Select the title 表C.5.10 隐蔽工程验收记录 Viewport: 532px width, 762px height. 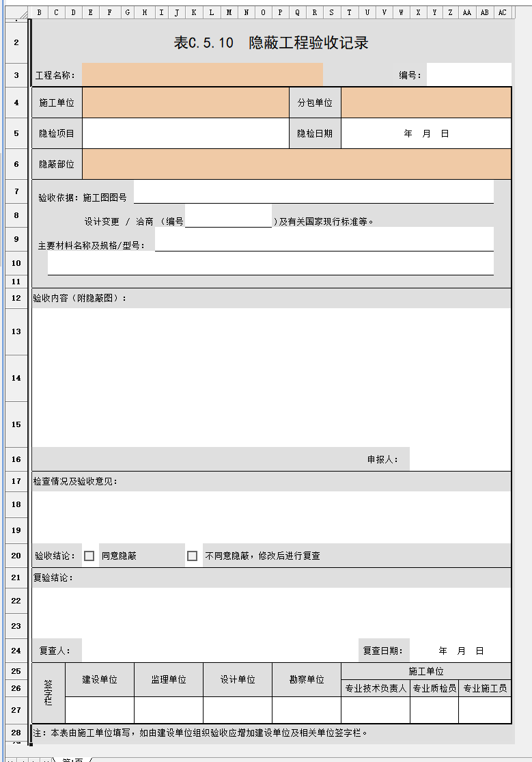tap(271, 43)
